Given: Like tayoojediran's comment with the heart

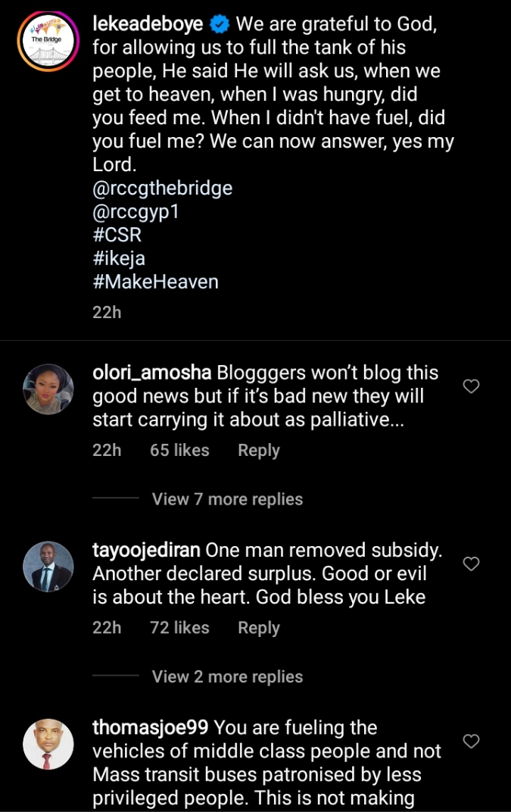Looking at the screenshot, I should (x=471, y=564).
